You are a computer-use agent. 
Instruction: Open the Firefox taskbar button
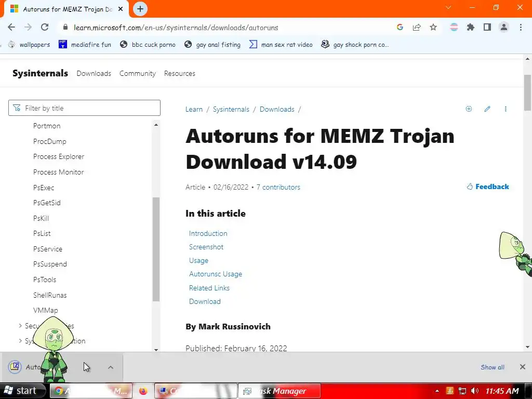tap(143, 391)
